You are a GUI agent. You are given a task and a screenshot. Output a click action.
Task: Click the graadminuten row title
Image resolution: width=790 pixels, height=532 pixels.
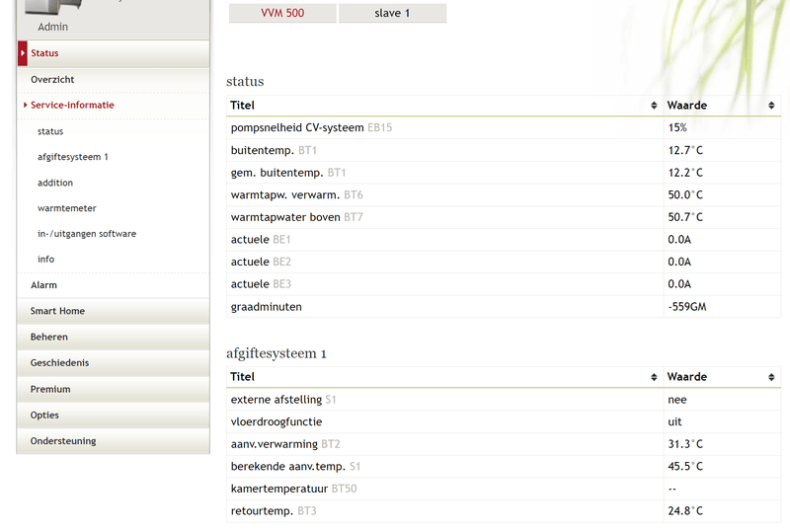pyautogui.click(x=266, y=307)
